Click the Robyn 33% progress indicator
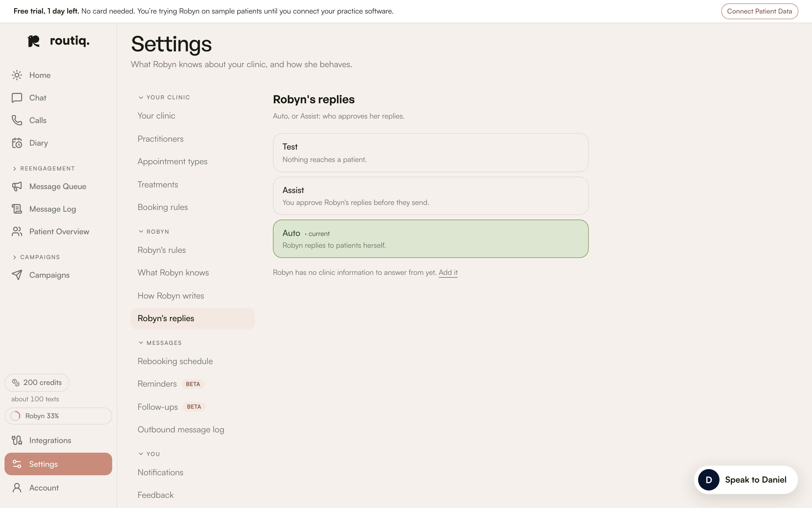Screen dimensions: 812x508 coord(58,416)
